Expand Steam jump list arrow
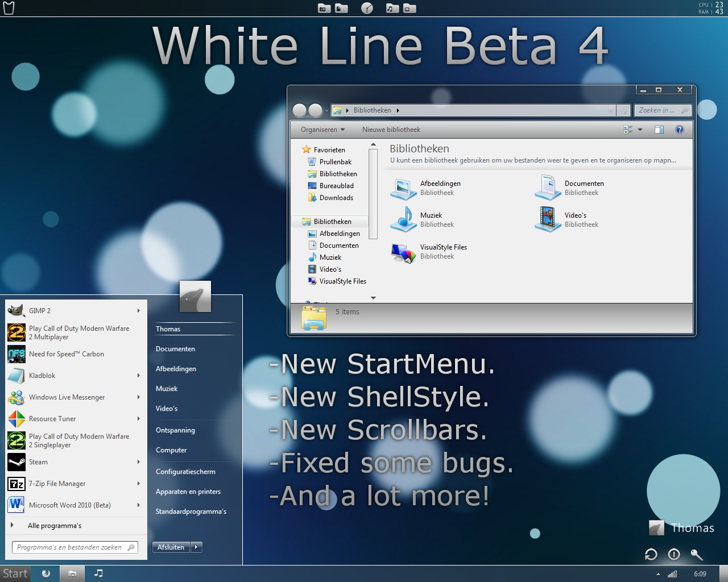 [x=138, y=462]
